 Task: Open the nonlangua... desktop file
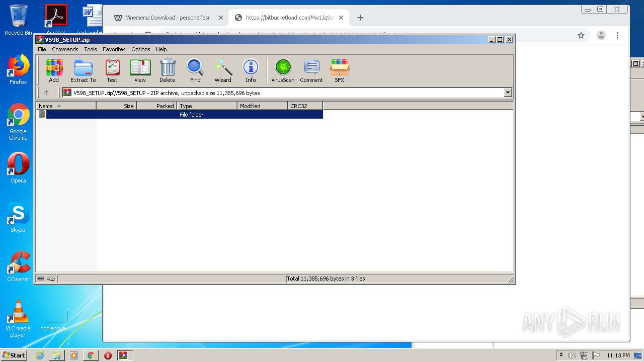coord(56,320)
